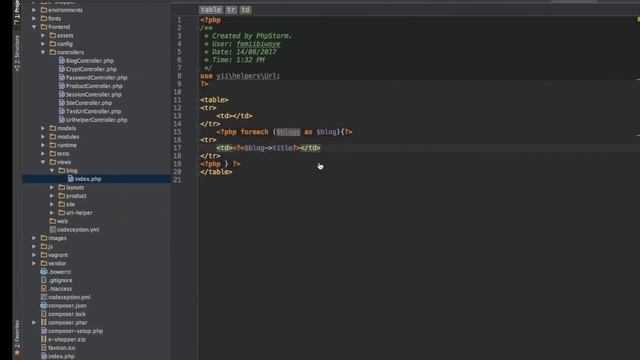Click the PHP file icon beside BlogController.php
This screenshot has height=360, width=640.
point(62,60)
